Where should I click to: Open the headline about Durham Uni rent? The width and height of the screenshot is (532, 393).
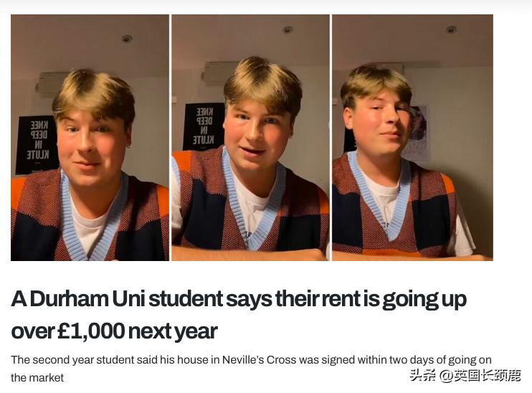[239, 315]
